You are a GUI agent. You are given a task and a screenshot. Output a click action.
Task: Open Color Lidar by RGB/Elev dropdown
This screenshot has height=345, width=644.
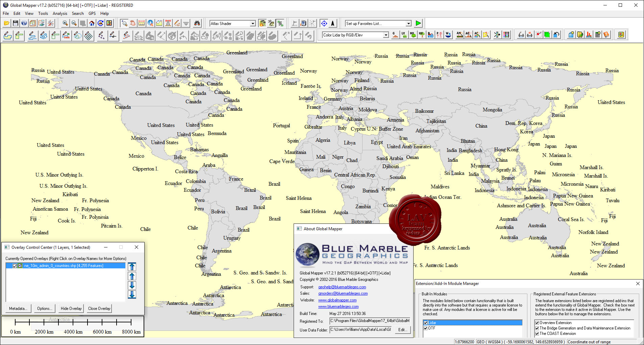coord(386,35)
